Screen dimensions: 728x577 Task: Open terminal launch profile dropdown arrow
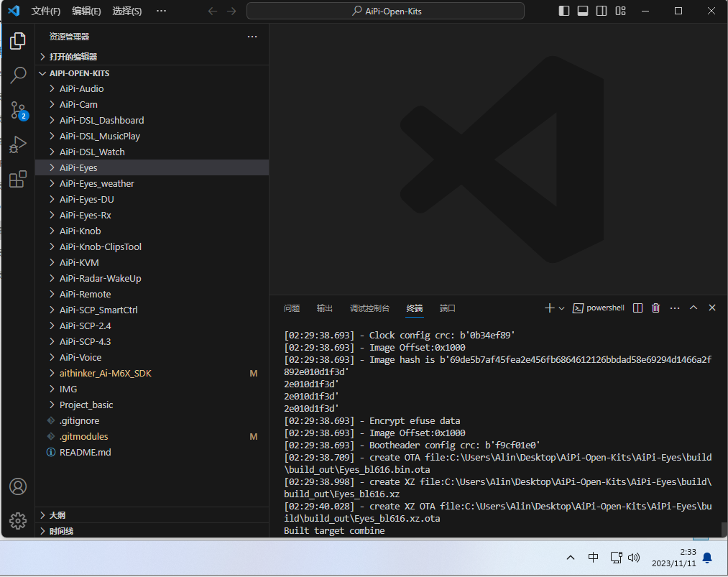[561, 308]
